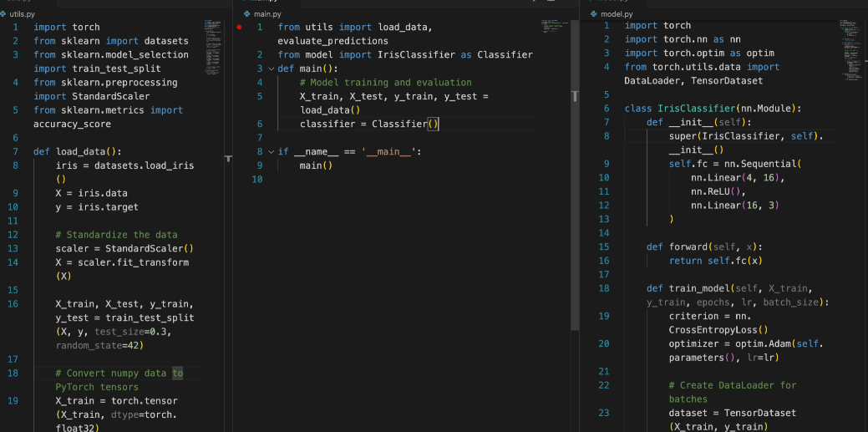
Task: Click '# Standardize the data' comment
Action: [x=117, y=235]
